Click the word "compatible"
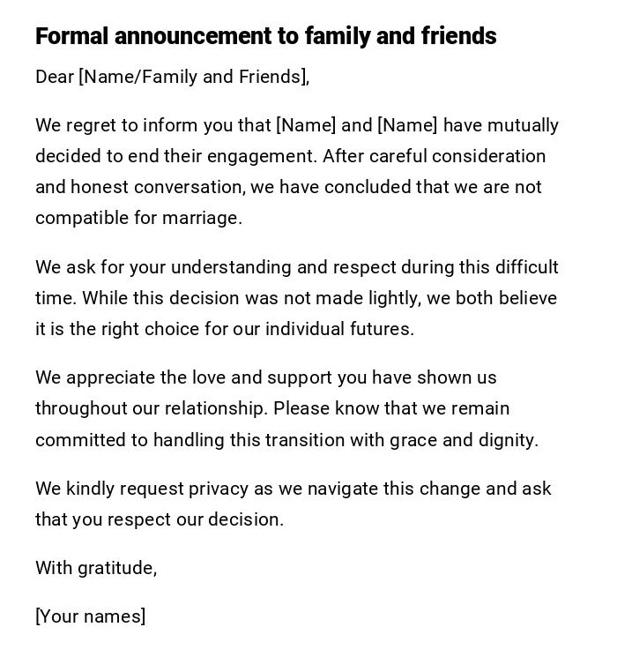The height and width of the screenshot is (672, 617). click(82, 218)
